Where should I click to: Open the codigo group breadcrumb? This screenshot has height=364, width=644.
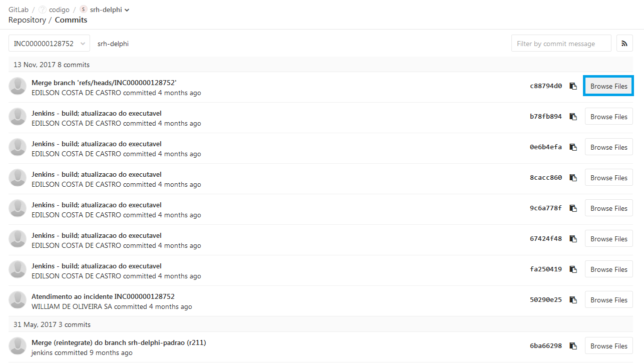[x=59, y=10]
